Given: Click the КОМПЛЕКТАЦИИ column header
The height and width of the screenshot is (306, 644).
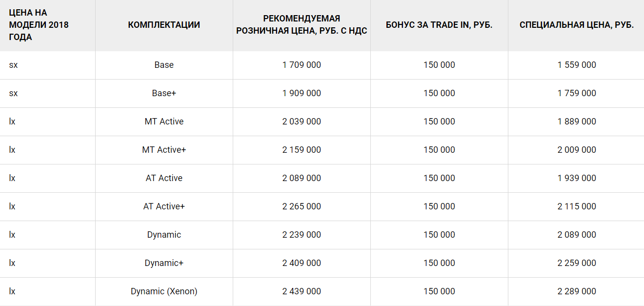Looking at the screenshot, I should [164, 25].
